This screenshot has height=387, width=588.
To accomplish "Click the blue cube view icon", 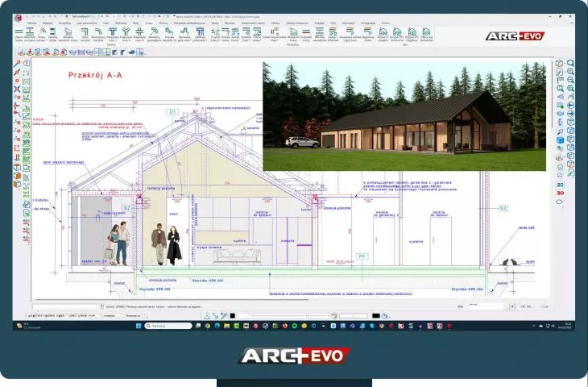I will 561,140.
